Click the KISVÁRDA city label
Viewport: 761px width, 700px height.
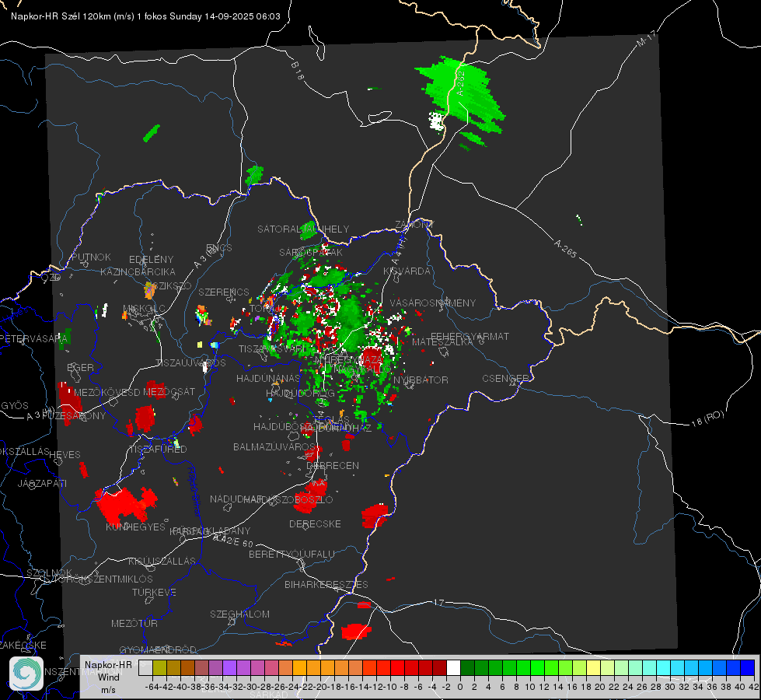coord(407,271)
